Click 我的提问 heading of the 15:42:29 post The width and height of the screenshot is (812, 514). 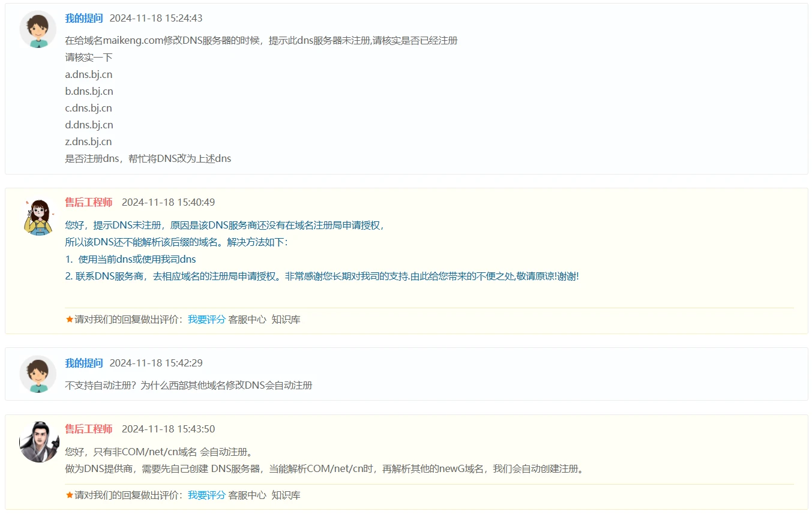[84, 363]
